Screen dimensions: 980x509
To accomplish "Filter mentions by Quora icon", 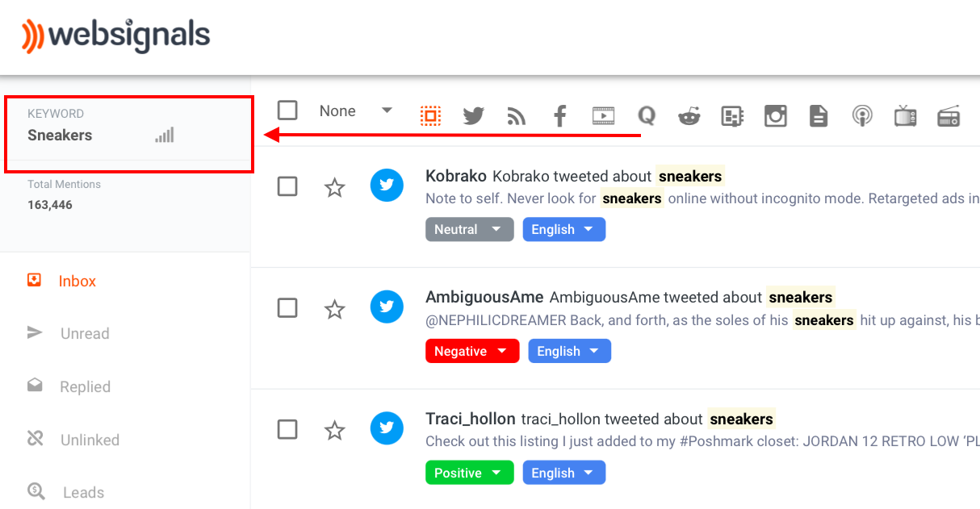I will [x=646, y=116].
